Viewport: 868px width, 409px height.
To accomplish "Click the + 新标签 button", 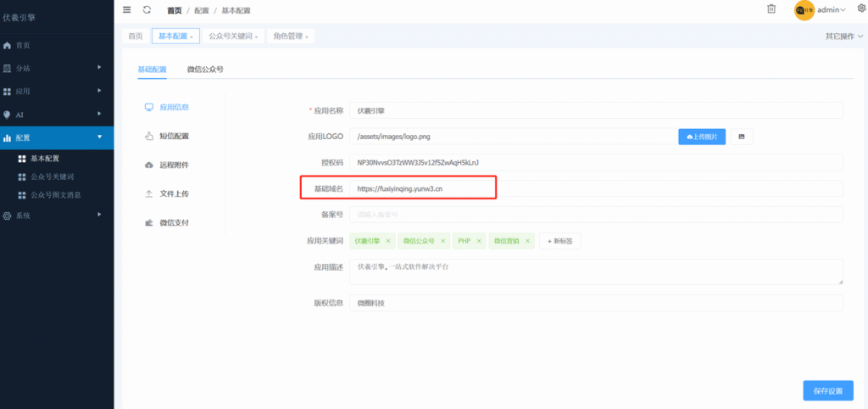I will click(x=559, y=241).
